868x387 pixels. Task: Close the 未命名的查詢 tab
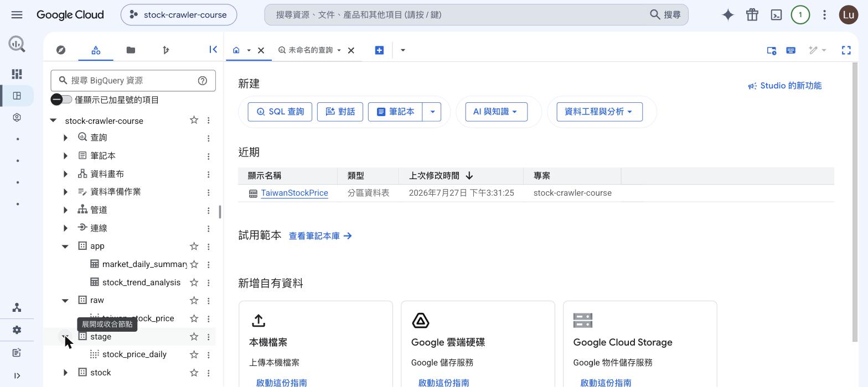pos(351,50)
